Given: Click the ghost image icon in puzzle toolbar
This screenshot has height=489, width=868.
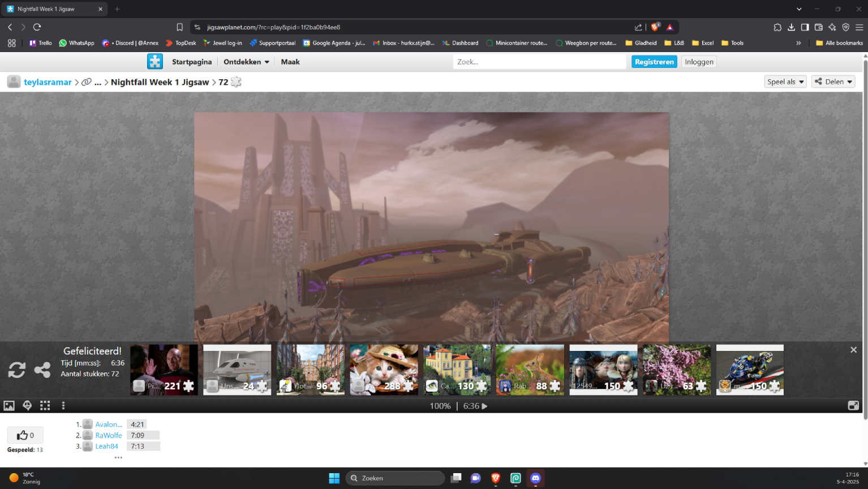Looking at the screenshot, I should [x=27, y=406].
